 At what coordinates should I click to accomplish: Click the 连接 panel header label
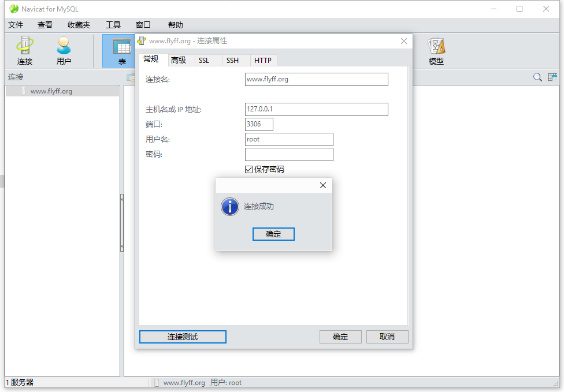pyautogui.click(x=16, y=77)
